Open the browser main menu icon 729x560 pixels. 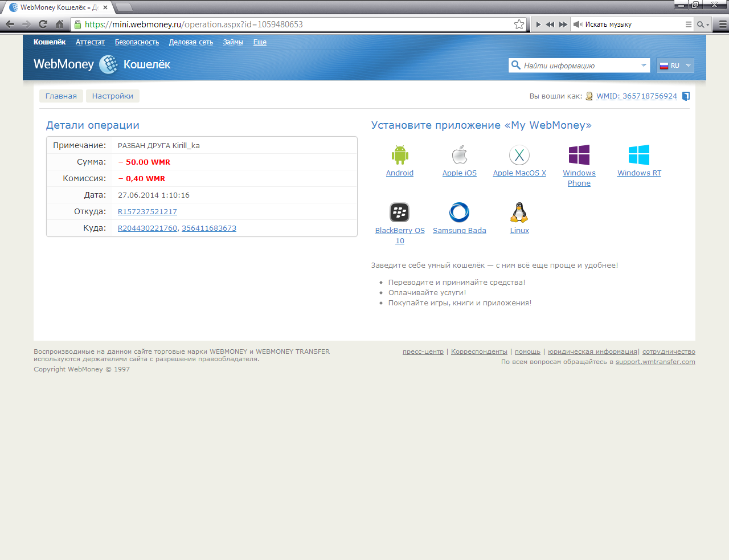723,24
